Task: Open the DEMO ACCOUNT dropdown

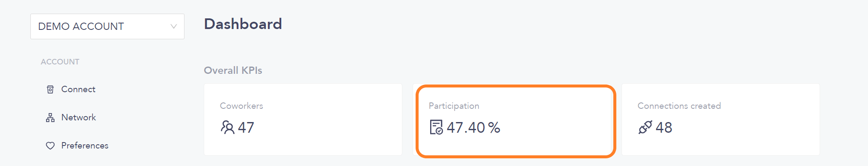Action: 107,26
